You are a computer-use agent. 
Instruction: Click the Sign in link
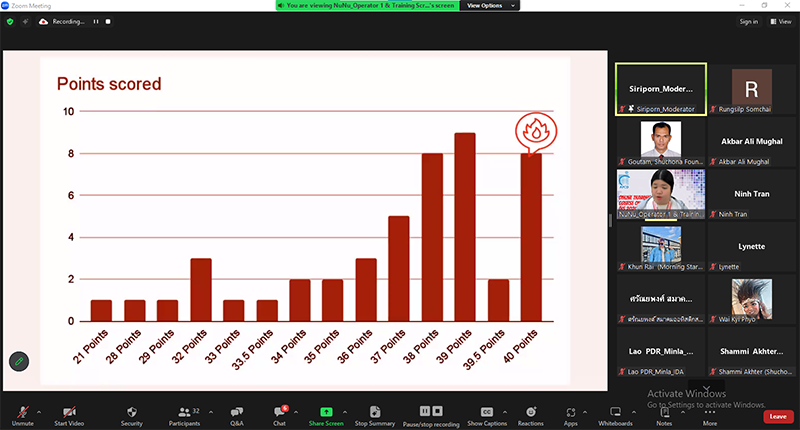point(748,21)
